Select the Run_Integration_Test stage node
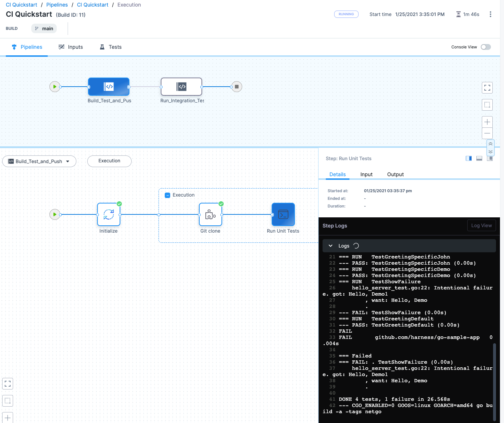Viewport: 504px width, 423px height. point(181,87)
